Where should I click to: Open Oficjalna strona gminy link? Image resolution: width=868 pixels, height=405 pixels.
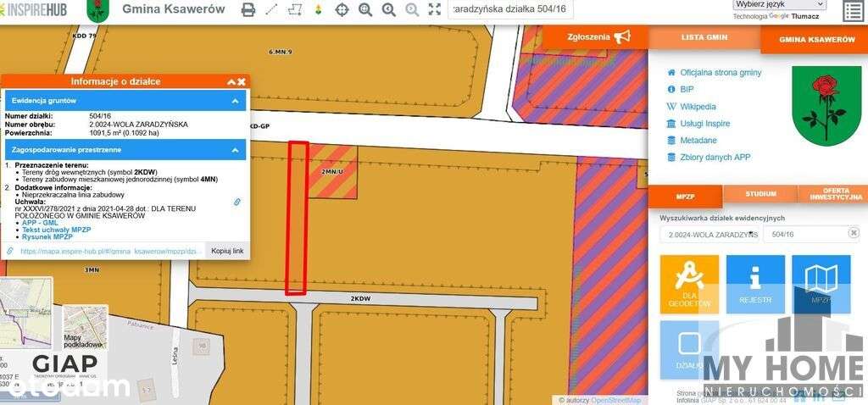(721, 73)
